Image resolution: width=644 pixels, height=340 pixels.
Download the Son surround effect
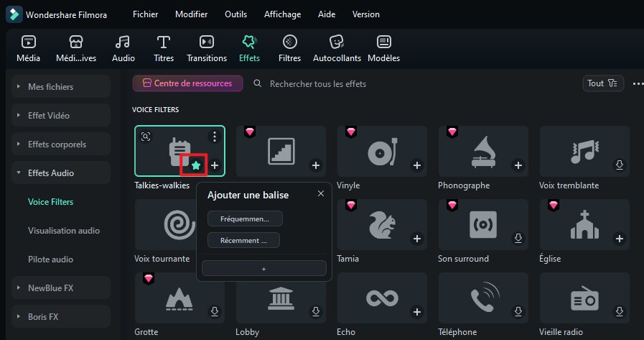click(518, 239)
